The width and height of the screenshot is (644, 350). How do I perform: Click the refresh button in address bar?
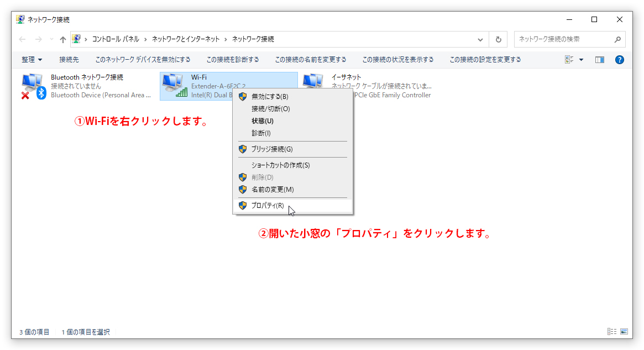[x=498, y=39]
